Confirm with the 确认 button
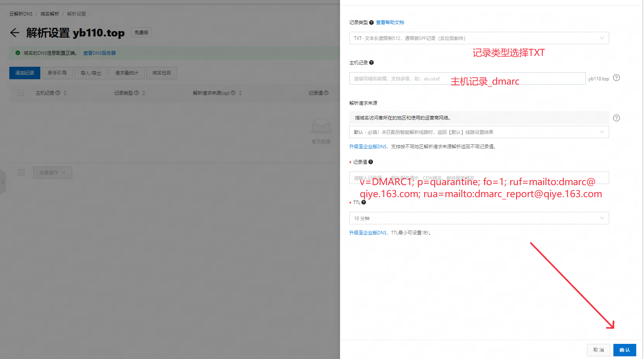 click(625, 350)
